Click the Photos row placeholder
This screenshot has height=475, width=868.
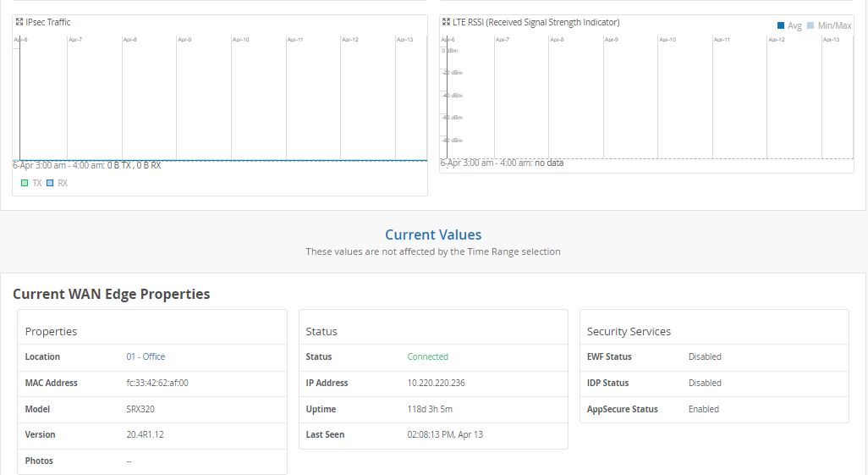[x=129, y=461]
